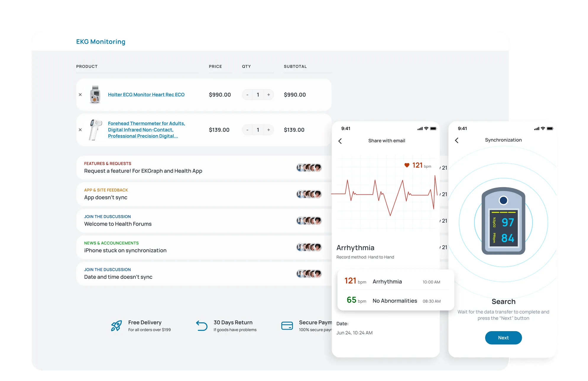Select Forehead Thermometer quantity field

(258, 130)
